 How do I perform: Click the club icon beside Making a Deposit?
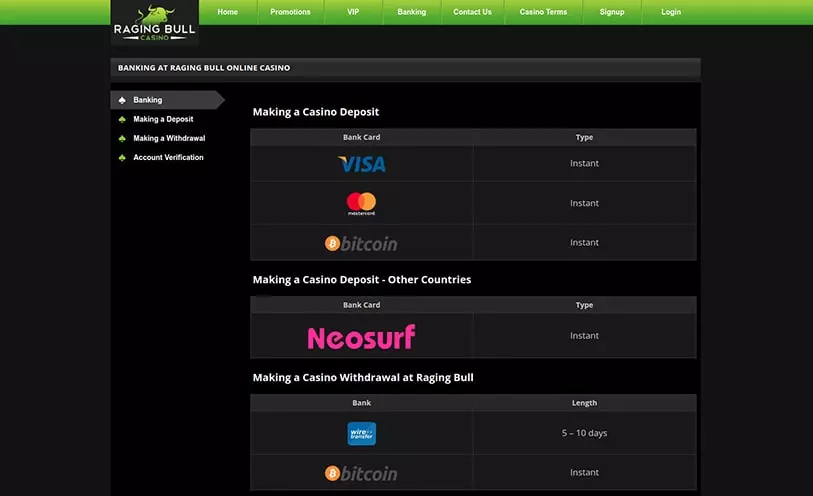pyautogui.click(x=122, y=119)
